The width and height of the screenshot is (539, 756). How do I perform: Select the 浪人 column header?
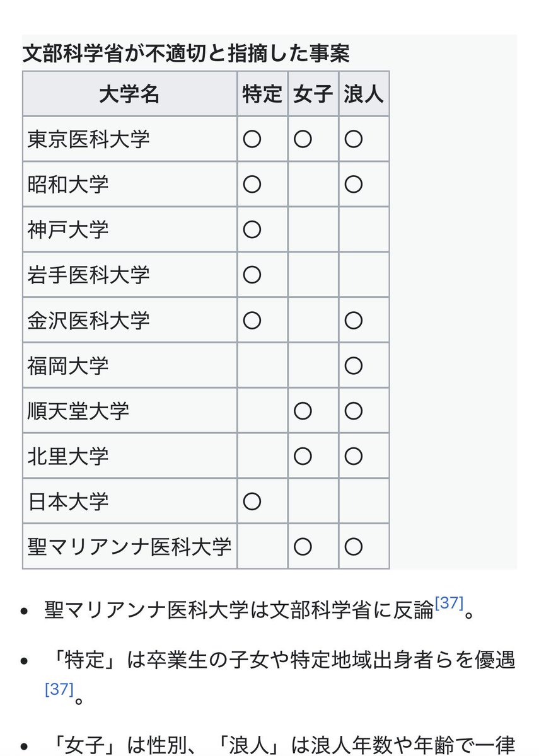coord(364,94)
